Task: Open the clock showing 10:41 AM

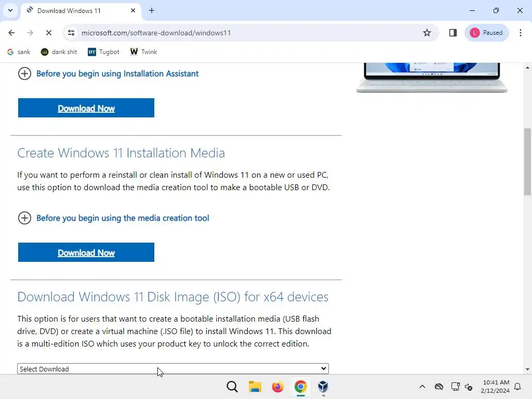Action: pyautogui.click(x=495, y=387)
